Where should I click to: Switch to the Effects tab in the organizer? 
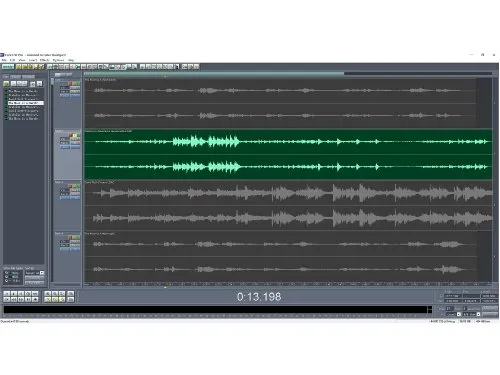tap(16, 77)
